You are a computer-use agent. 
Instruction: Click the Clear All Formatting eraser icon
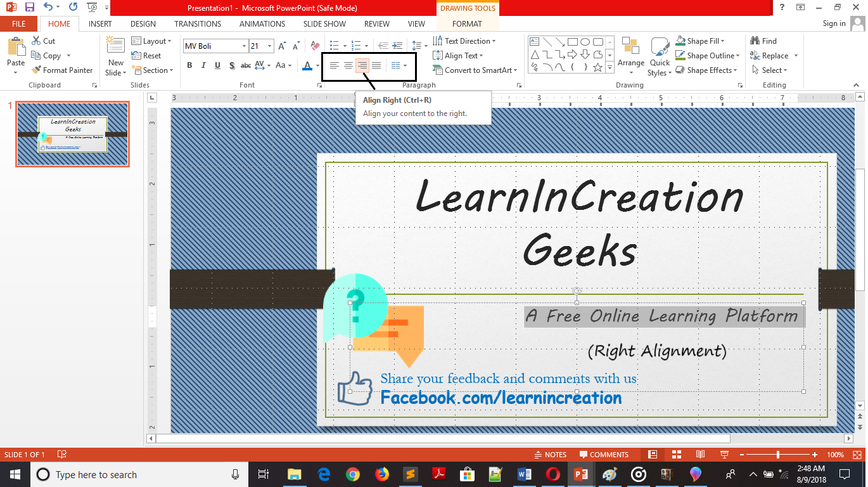[315, 46]
